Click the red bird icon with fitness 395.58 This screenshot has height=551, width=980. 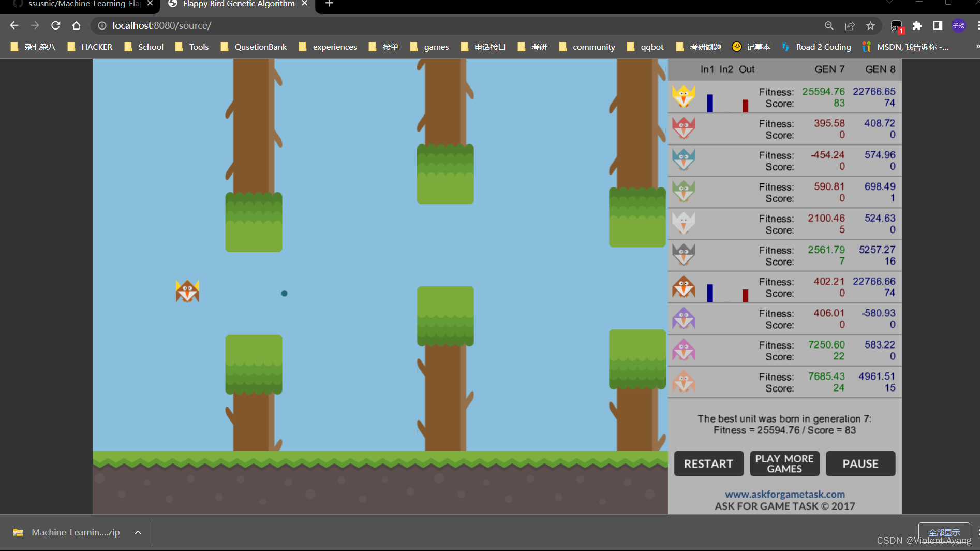[x=684, y=128]
